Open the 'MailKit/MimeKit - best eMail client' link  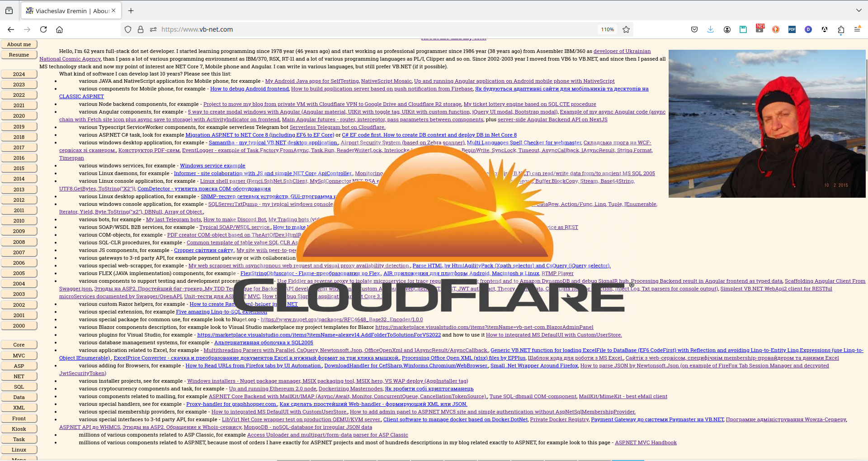coord(623,396)
